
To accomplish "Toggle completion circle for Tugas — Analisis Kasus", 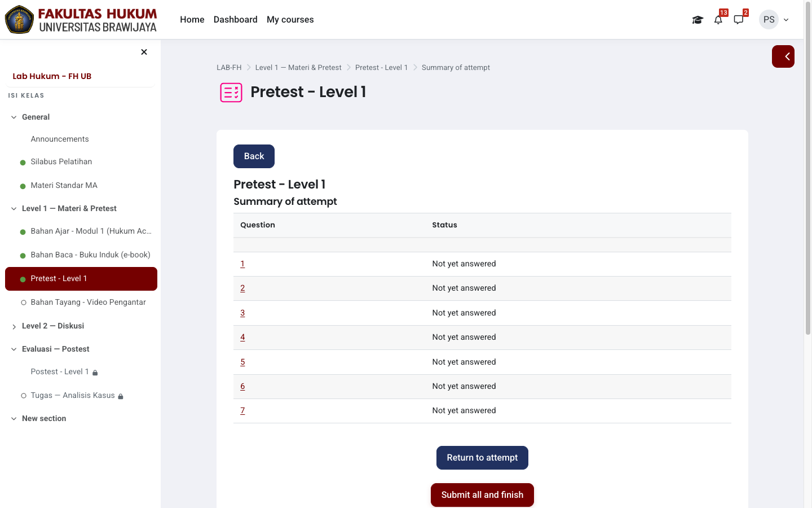I will pos(24,396).
